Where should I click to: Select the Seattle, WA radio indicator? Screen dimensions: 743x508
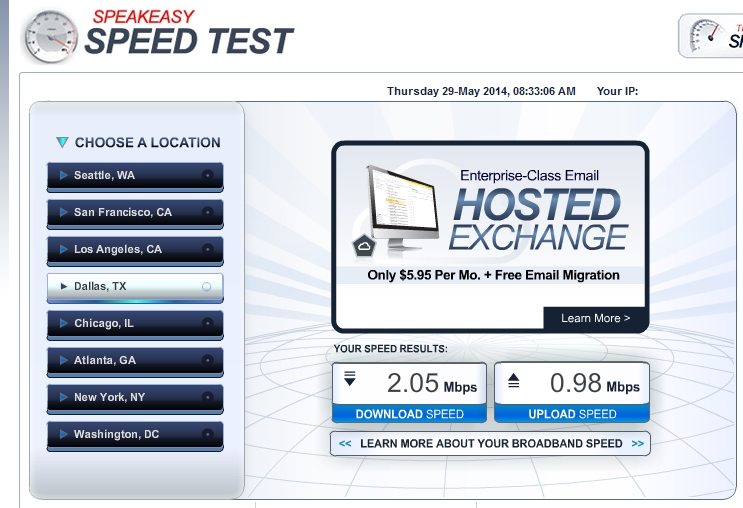[207, 175]
